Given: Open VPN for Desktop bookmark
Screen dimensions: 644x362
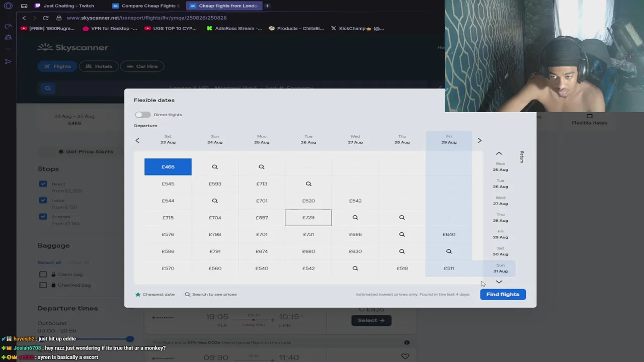Looking at the screenshot, I should click(109, 29).
